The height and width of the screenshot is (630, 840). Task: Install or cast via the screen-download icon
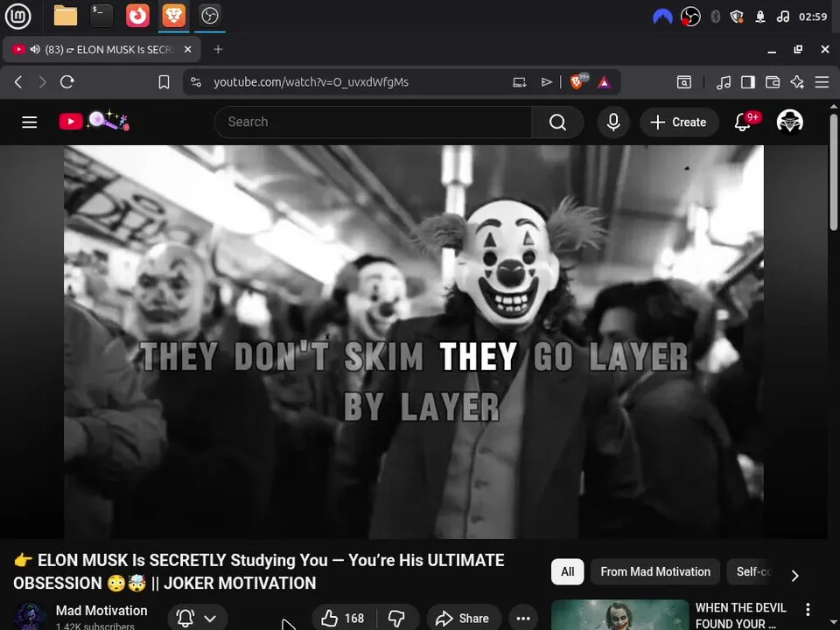click(x=519, y=82)
